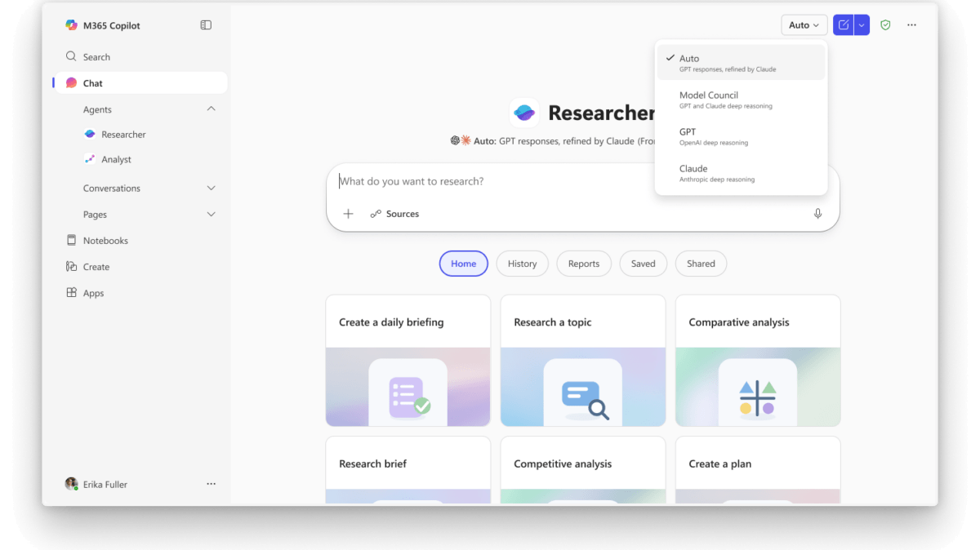Click the Notebooks icon in sidebar

[x=72, y=241]
